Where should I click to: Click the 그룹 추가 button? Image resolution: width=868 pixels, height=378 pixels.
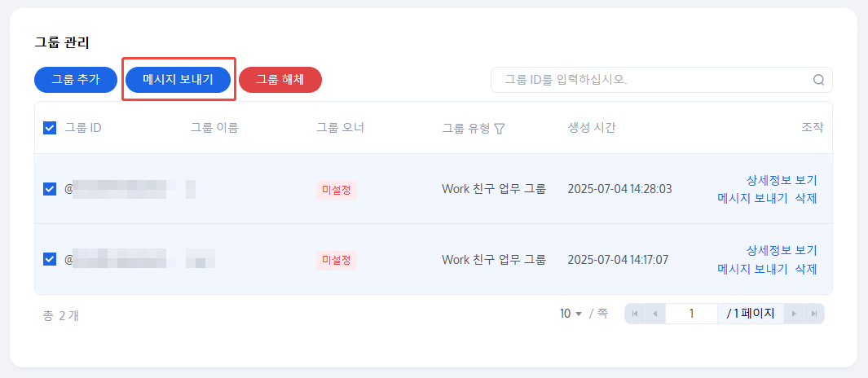76,80
